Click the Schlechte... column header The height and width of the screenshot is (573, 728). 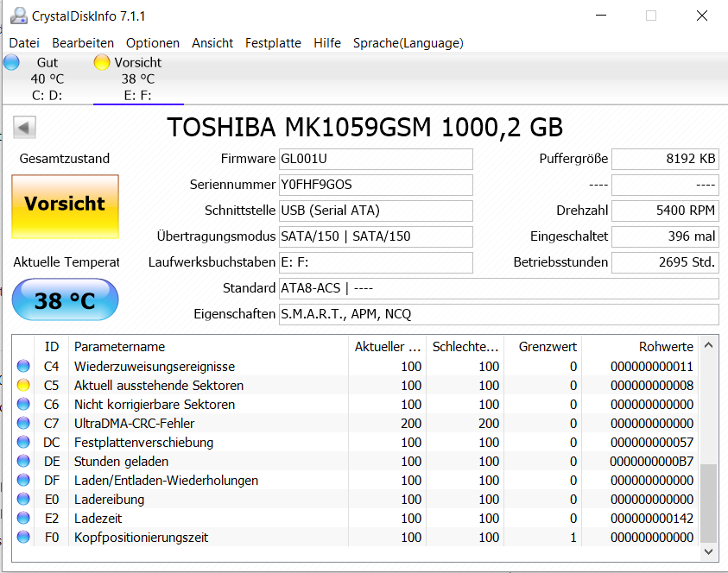click(465, 347)
